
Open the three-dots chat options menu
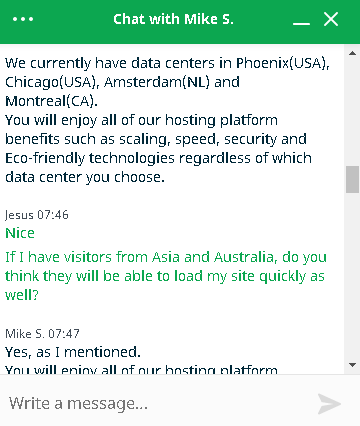tap(23, 19)
